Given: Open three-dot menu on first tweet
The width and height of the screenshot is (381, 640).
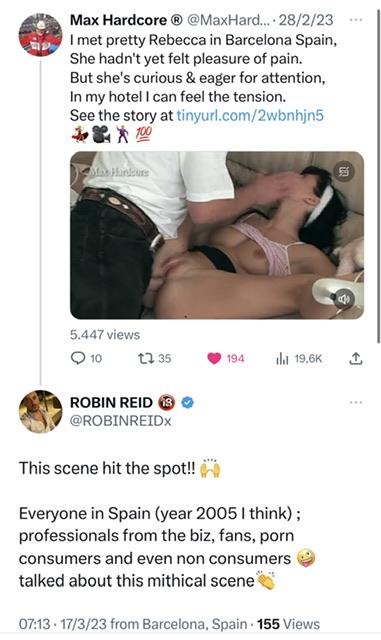Looking at the screenshot, I should pyautogui.click(x=356, y=19).
